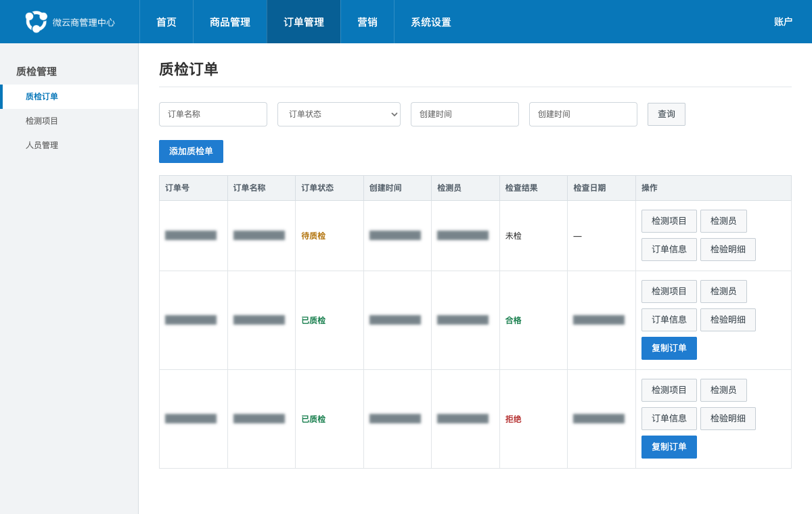Click the 质检管理 sidebar heading
The height and width of the screenshot is (514, 812).
tap(37, 72)
